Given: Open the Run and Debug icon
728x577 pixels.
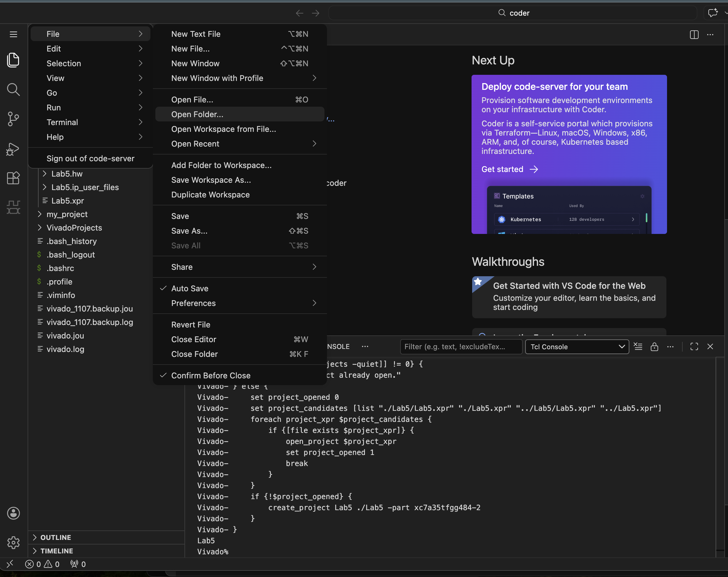Looking at the screenshot, I should point(13,149).
